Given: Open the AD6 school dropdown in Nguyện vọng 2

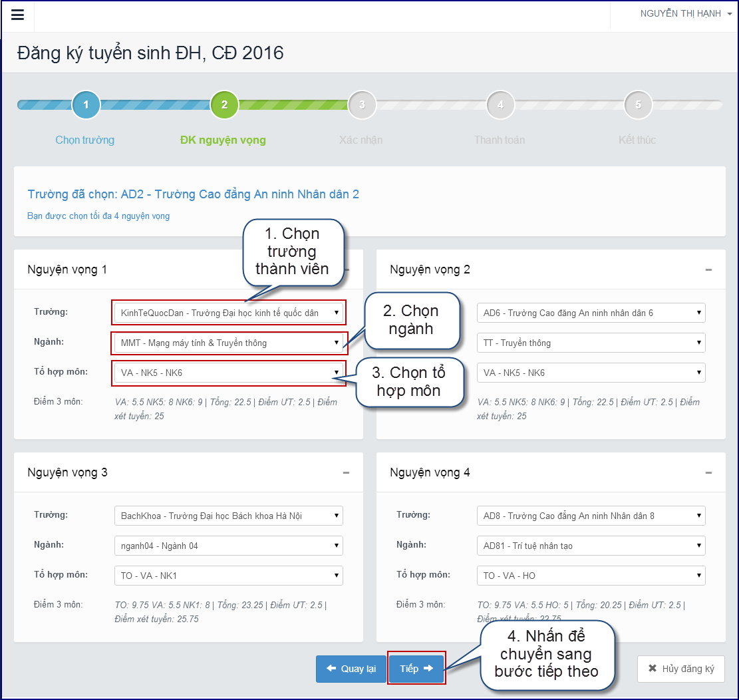Looking at the screenshot, I should tap(591, 313).
